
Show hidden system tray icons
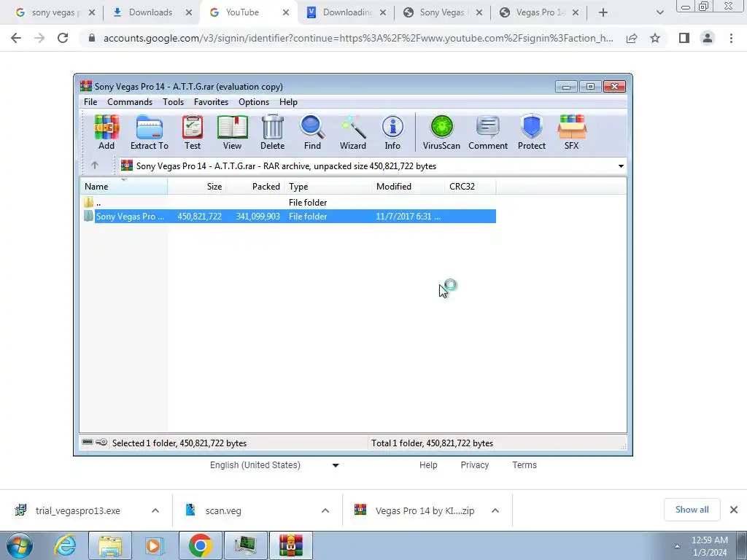[x=677, y=546]
